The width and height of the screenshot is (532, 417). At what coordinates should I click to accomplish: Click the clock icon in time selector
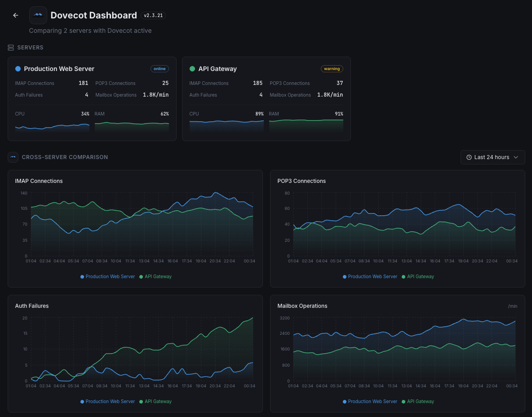(x=469, y=157)
